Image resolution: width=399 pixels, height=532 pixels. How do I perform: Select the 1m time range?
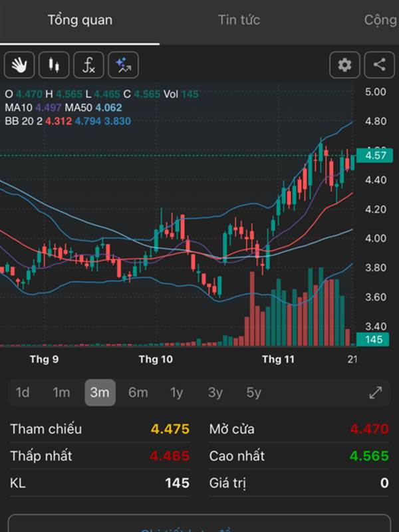click(61, 392)
